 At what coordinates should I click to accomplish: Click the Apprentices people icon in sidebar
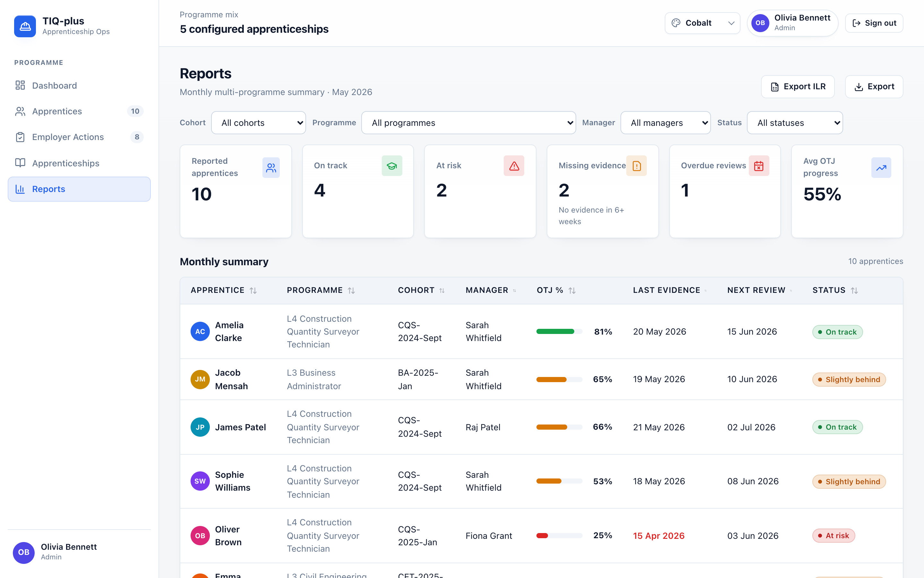20,111
